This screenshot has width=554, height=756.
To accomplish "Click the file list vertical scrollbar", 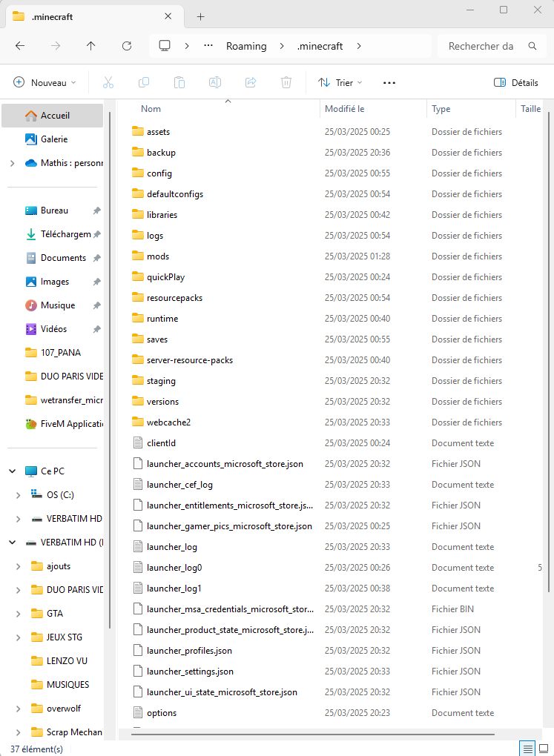I will point(549,351).
